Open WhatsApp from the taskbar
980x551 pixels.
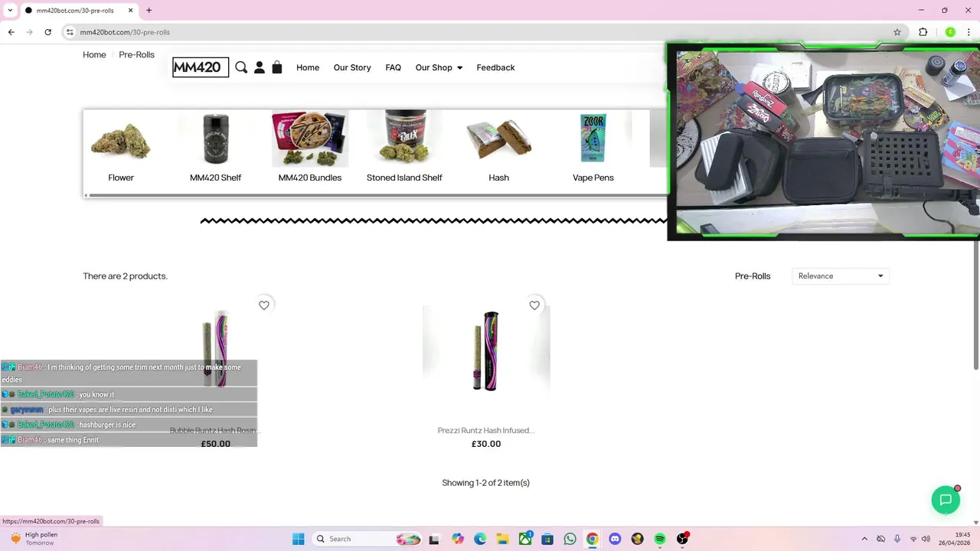570,539
